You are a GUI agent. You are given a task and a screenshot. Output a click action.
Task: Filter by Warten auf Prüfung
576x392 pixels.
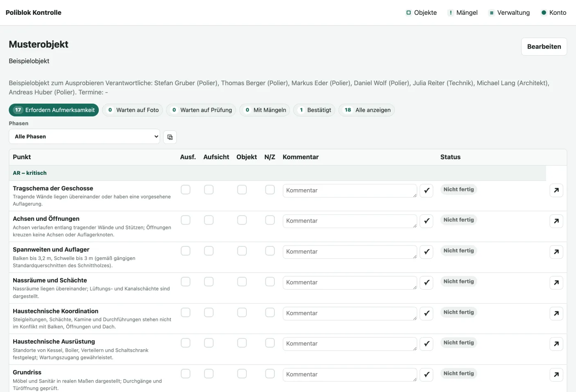point(201,110)
